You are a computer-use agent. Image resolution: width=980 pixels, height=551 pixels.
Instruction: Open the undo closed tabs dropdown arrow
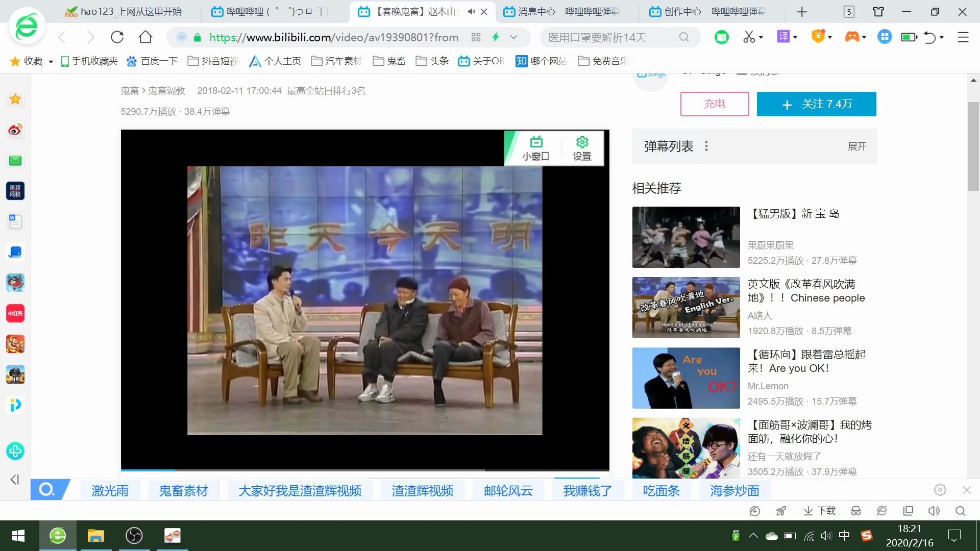pyautogui.click(x=942, y=37)
